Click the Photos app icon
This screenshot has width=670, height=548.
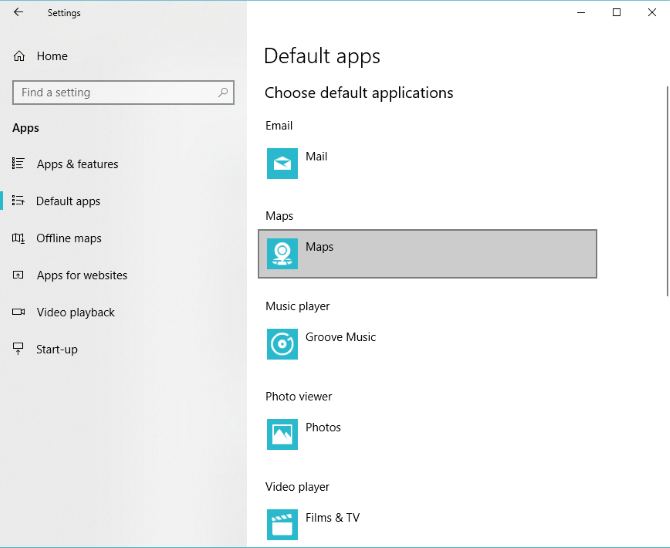coord(283,434)
